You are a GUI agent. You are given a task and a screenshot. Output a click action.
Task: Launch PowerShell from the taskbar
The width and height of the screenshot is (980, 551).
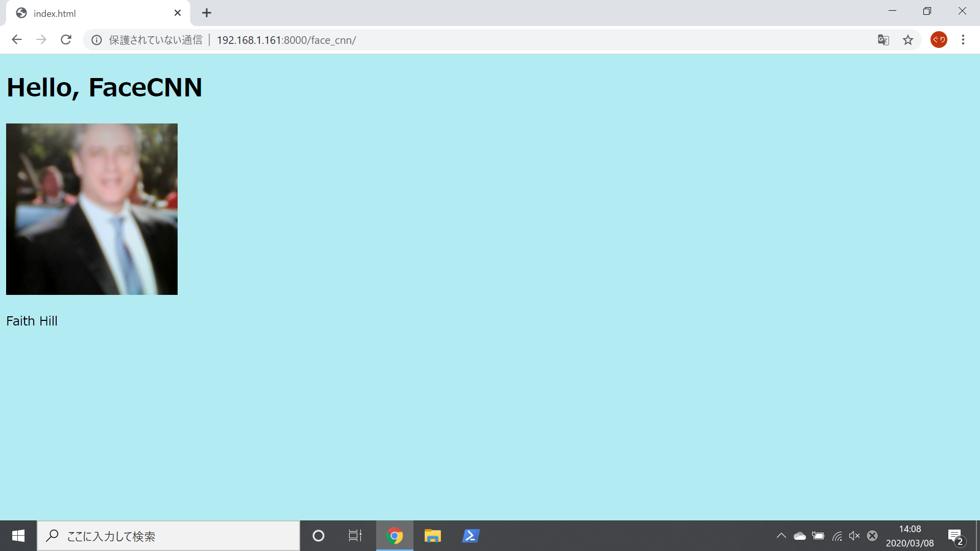(x=471, y=536)
